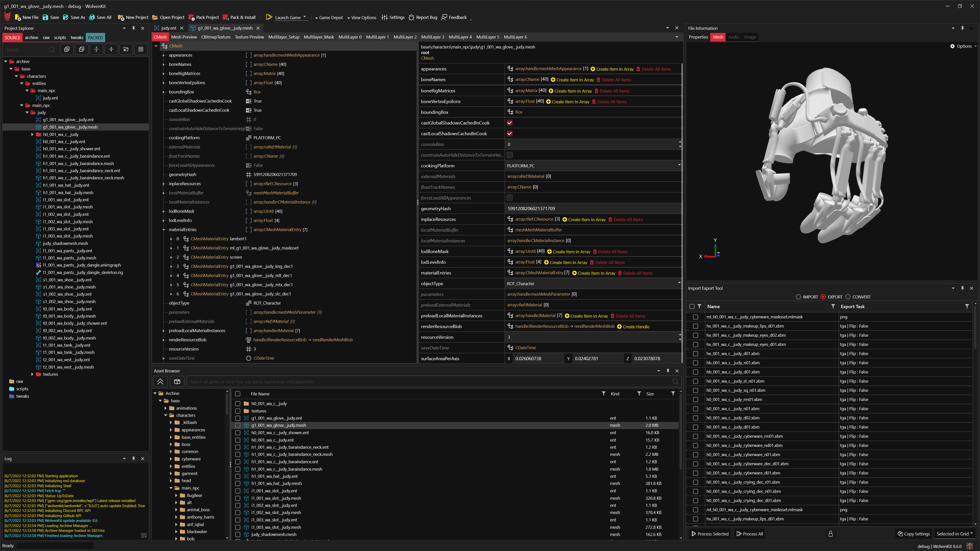Uncheck castGlobalShadowsCachedInCook checkbox
Image resolution: width=980 pixels, height=551 pixels.
pyautogui.click(x=509, y=123)
